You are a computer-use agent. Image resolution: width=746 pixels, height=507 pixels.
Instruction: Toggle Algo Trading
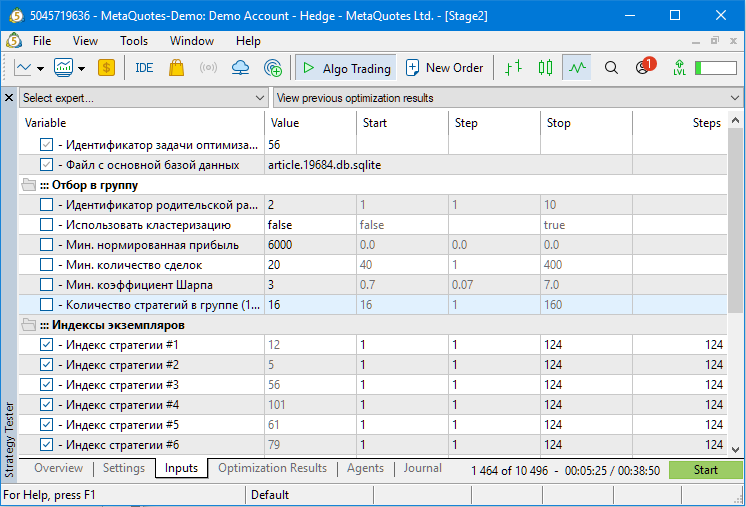[x=346, y=68]
